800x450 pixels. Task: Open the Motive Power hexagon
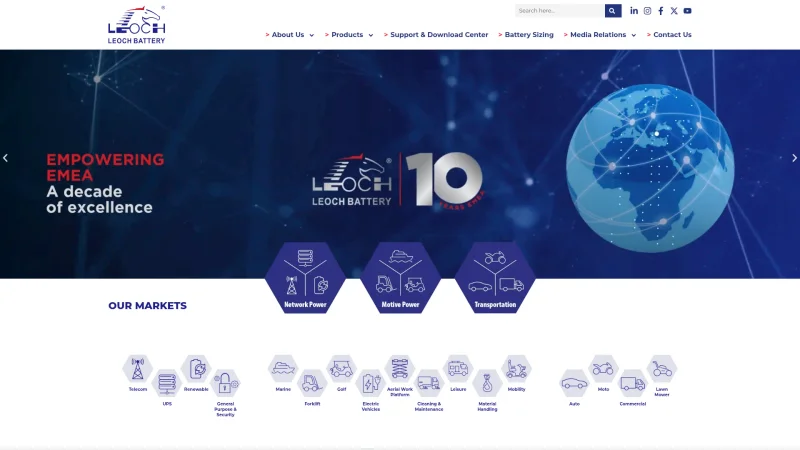tap(401, 278)
